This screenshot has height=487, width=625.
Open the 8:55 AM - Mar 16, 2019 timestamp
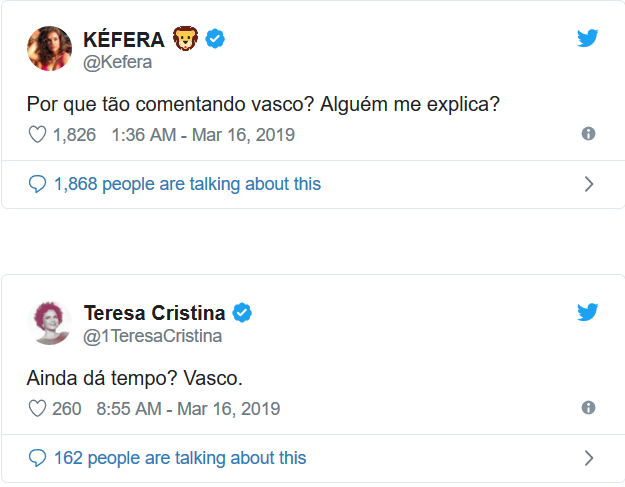pos(188,408)
